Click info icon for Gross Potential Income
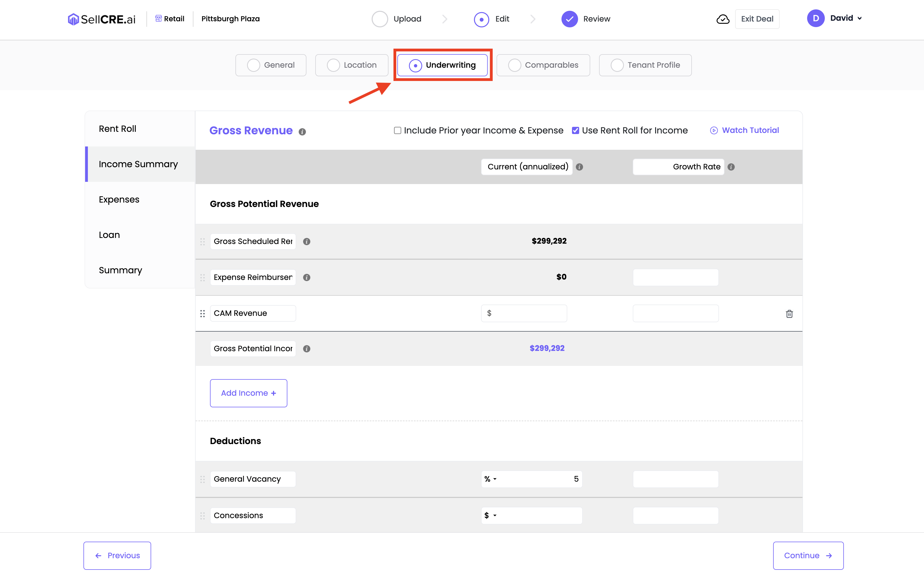924x577 pixels. coord(307,349)
